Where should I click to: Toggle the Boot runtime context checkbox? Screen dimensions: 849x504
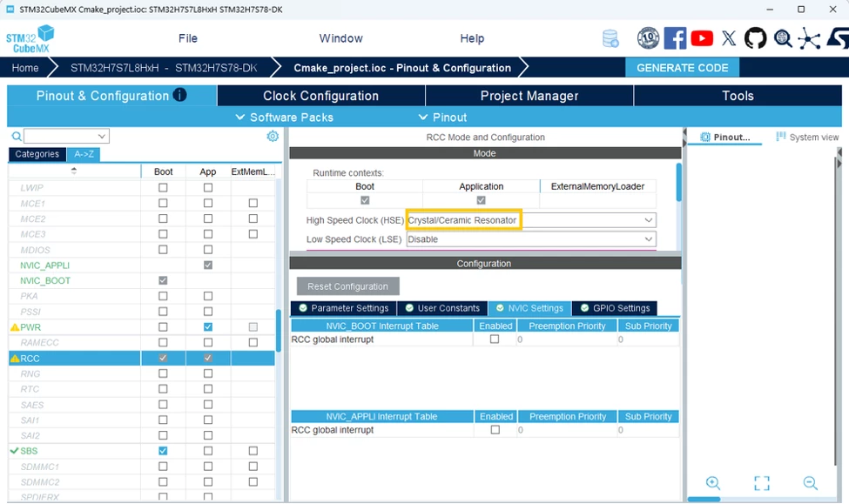pos(365,200)
